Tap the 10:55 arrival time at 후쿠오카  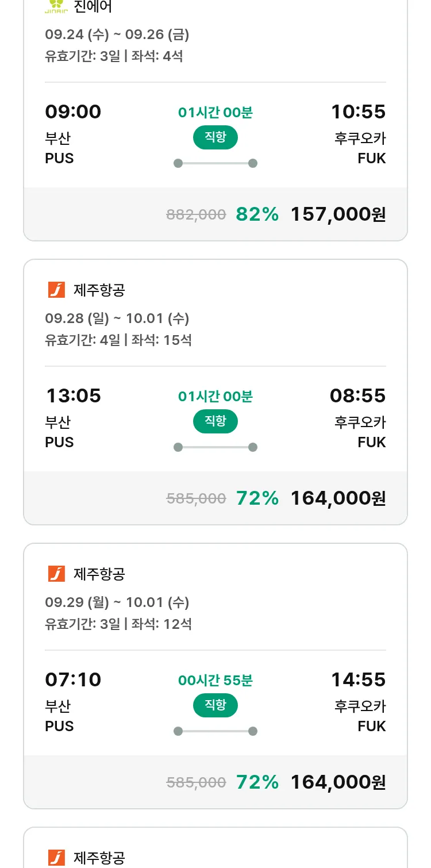[x=358, y=112]
